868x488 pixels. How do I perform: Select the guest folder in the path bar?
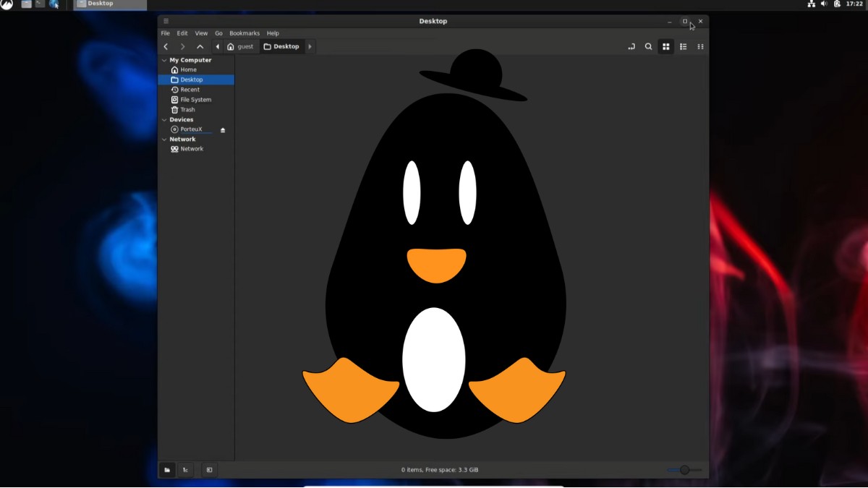(244, 46)
